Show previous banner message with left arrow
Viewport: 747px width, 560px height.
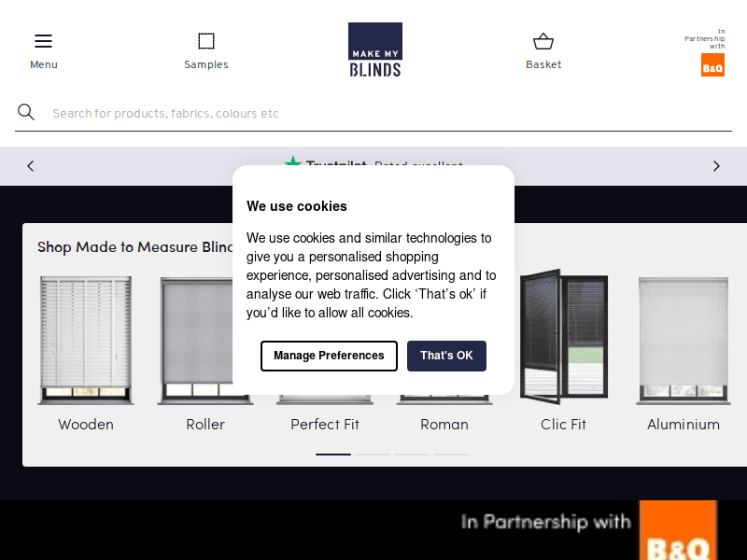pos(31,166)
